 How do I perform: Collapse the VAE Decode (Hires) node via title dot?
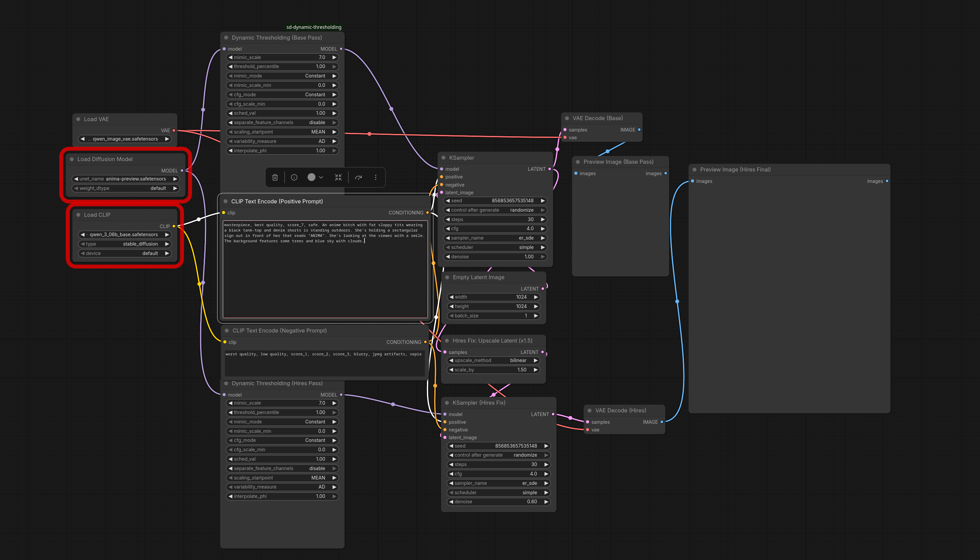coord(590,411)
